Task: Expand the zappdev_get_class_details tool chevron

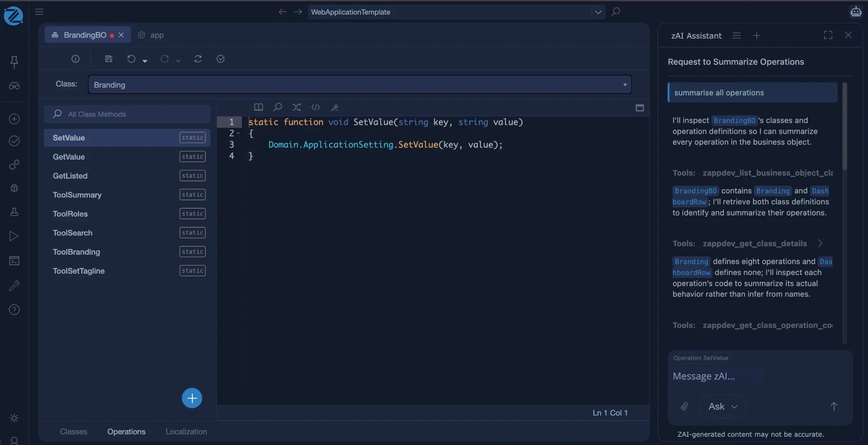Action: coord(820,243)
